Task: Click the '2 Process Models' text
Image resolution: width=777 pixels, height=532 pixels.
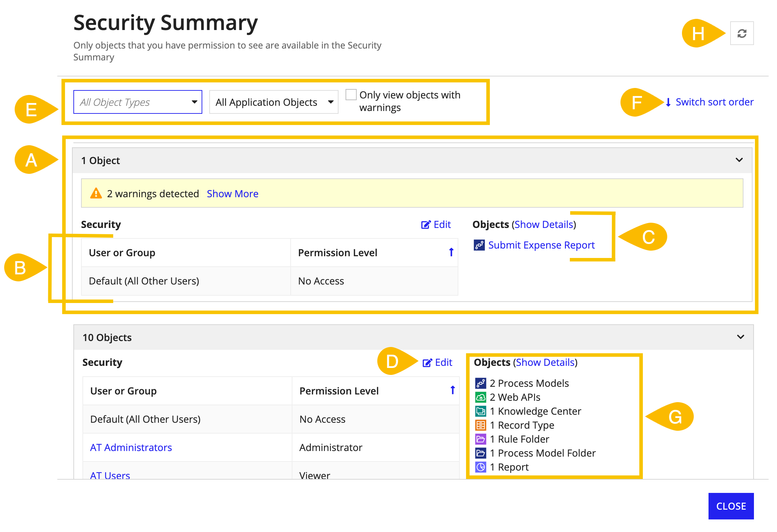Action: coord(529,383)
